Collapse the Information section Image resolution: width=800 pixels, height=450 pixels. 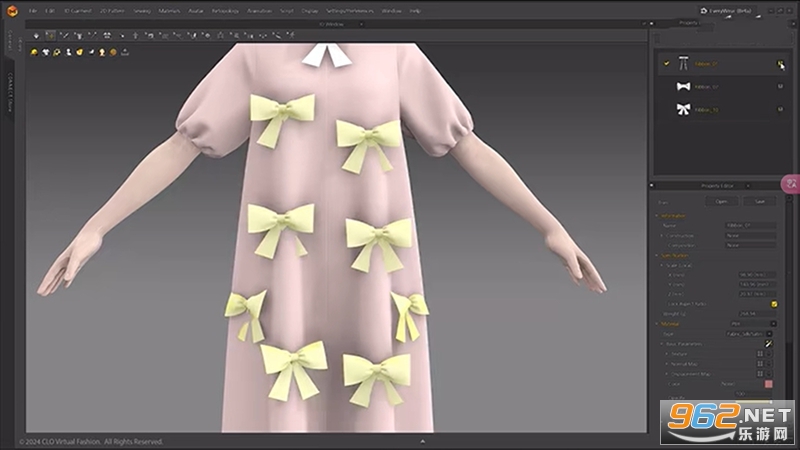(657, 216)
